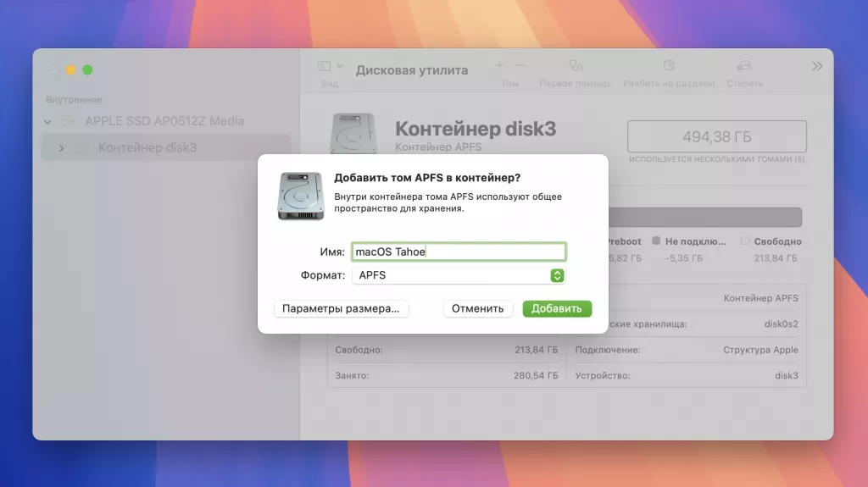
Task: Remove a volume with the minus icon
Action: click(520, 65)
